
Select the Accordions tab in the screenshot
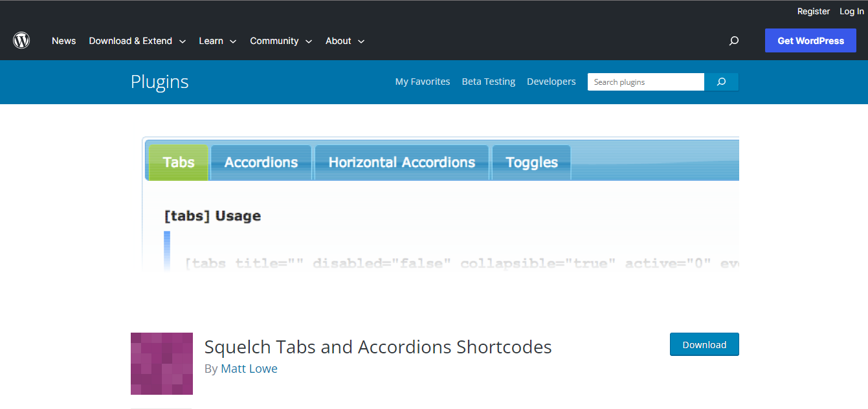point(260,162)
